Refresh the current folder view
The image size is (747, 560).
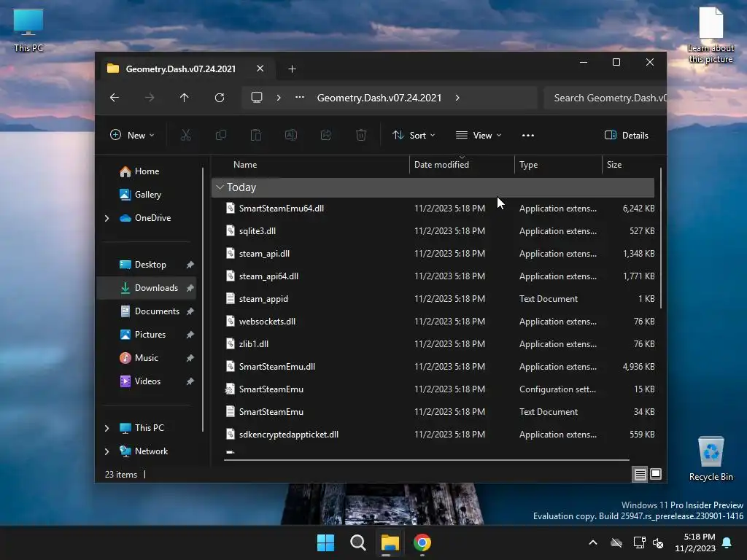click(x=219, y=98)
